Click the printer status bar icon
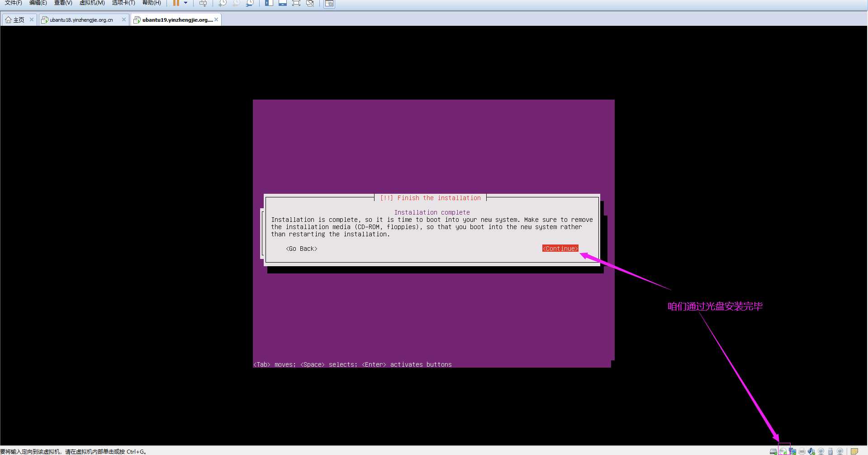Viewport: 868px width, 455px height. click(x=802, y=451)
